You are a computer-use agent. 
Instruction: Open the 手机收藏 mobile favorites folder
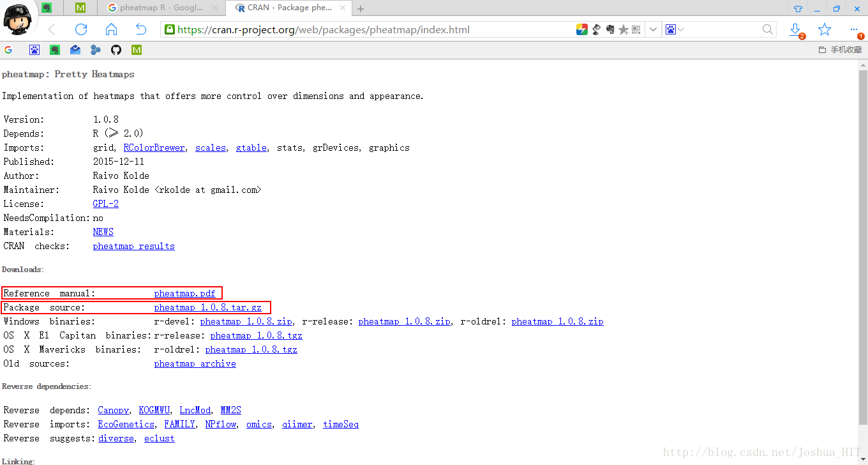840,49
